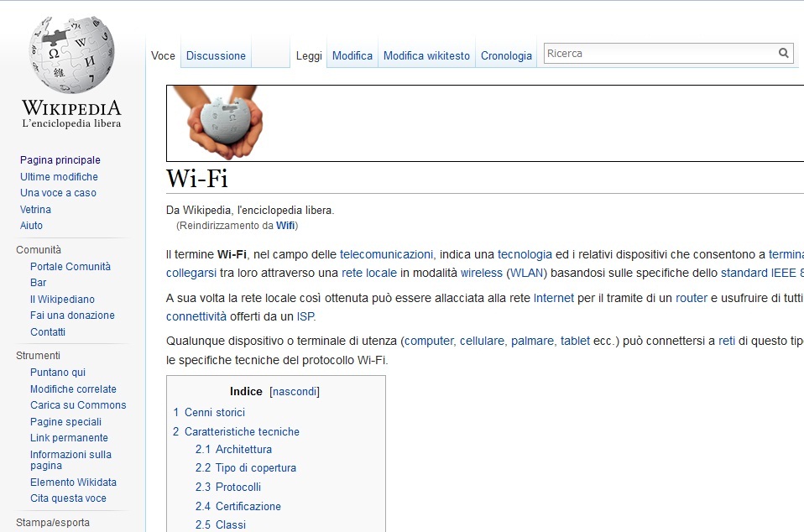Click Fai una donazione

[x=72, y=316]
